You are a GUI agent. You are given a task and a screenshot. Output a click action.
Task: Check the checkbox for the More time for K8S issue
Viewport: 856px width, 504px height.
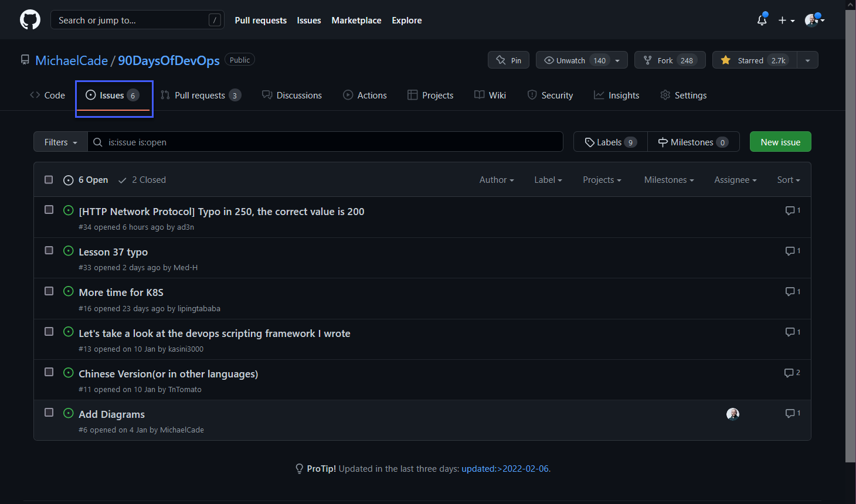click(x=49, y=291)
